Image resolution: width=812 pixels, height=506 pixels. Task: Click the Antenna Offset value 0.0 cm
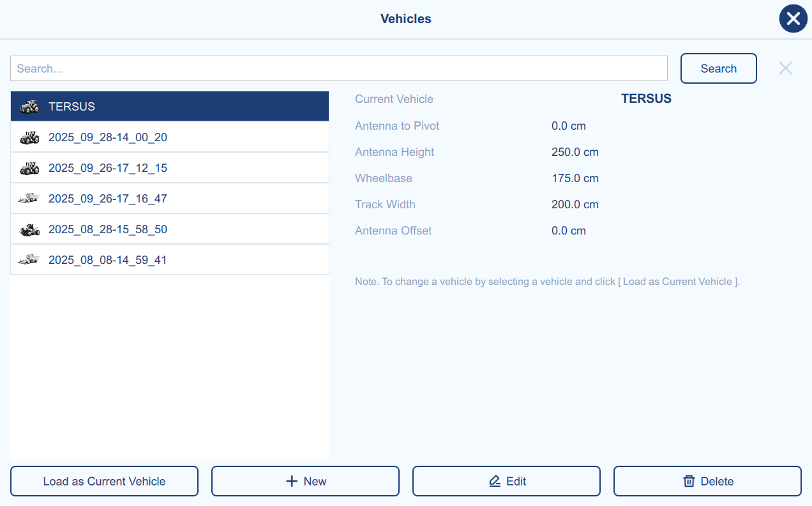point(569,231)
